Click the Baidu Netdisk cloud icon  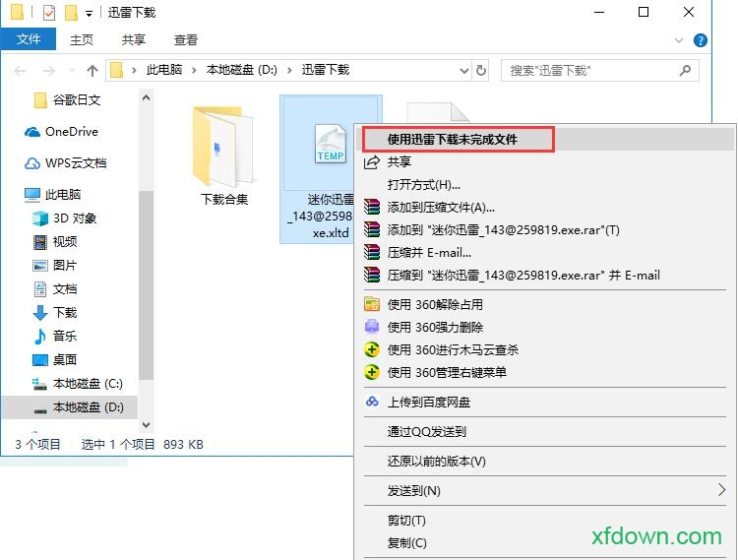pos(372,402)
